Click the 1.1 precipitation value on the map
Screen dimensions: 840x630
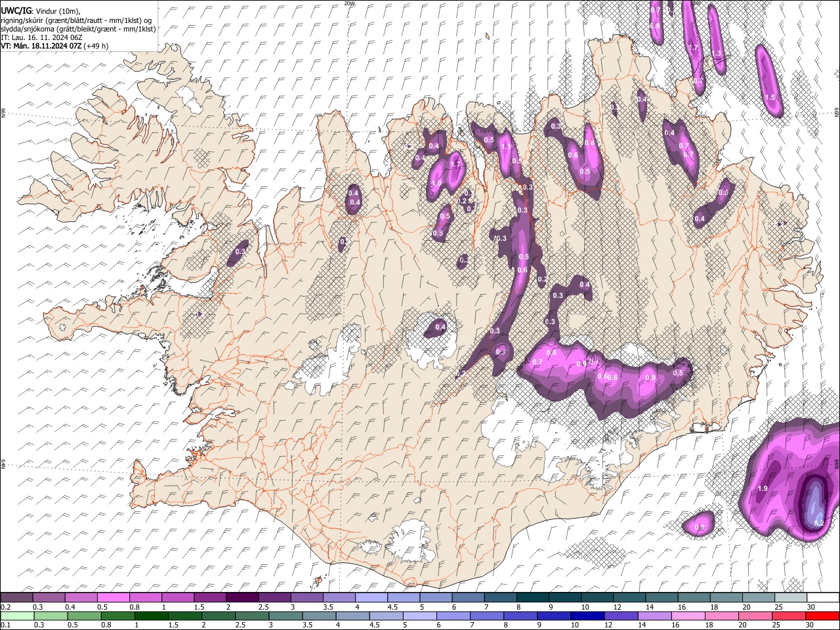click(505, 147)
